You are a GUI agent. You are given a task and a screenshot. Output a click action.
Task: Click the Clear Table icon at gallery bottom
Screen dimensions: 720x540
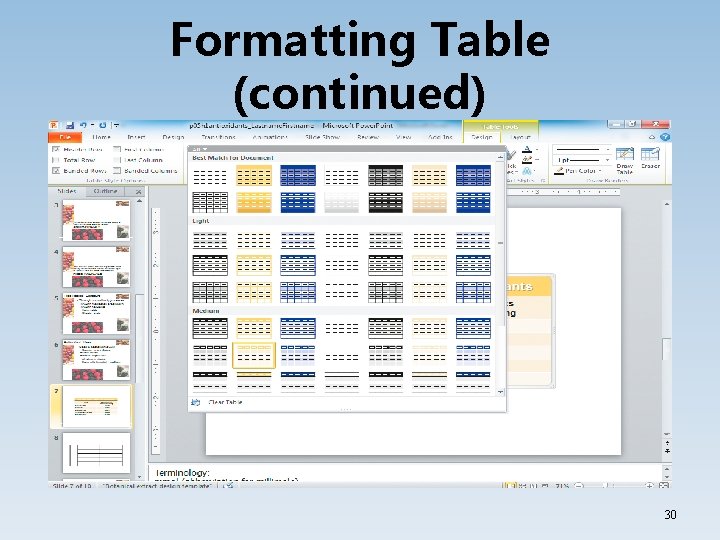tap(196, 402)
